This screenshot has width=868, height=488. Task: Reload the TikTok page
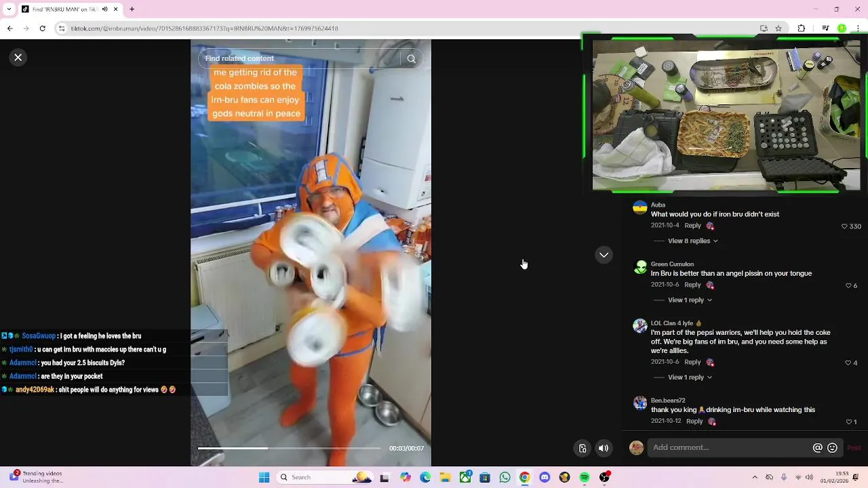click(43, 28)
